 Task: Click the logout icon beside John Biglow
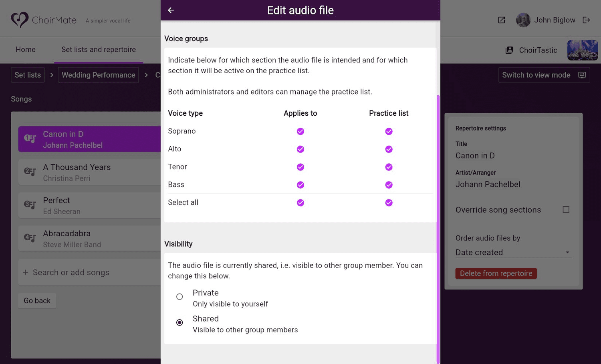click(586, 20)
